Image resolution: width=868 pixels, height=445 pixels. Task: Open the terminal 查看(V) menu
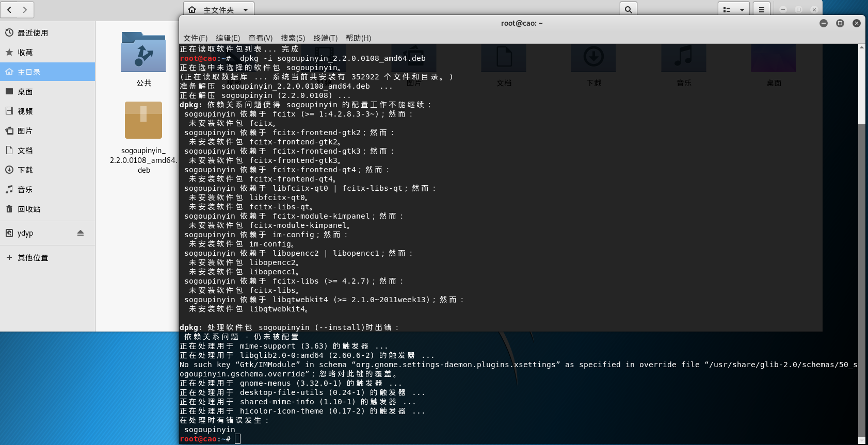pyautogui.click(x=260, y=38)
